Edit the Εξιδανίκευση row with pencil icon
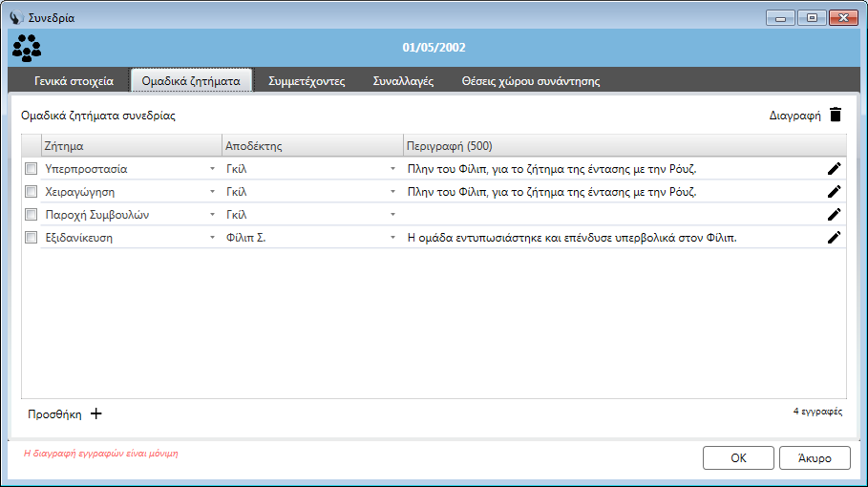The width and height of the screenshot is (868, 487). click(x=835, y=238)
